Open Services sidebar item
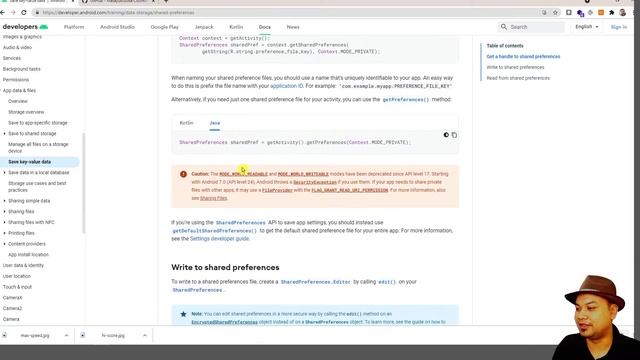This screenshot has width=640, height=360. click(x=12, y=58)
